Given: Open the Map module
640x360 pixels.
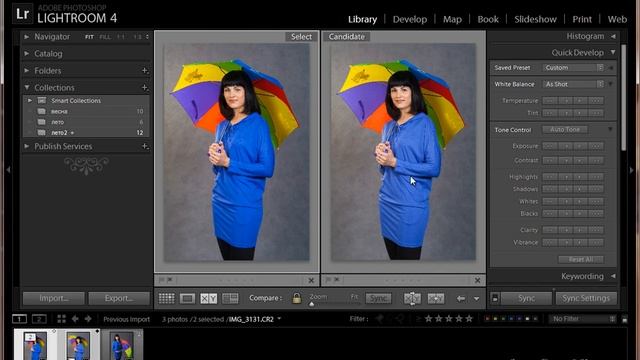Looking at the screenshot, I should pos(452,19).
